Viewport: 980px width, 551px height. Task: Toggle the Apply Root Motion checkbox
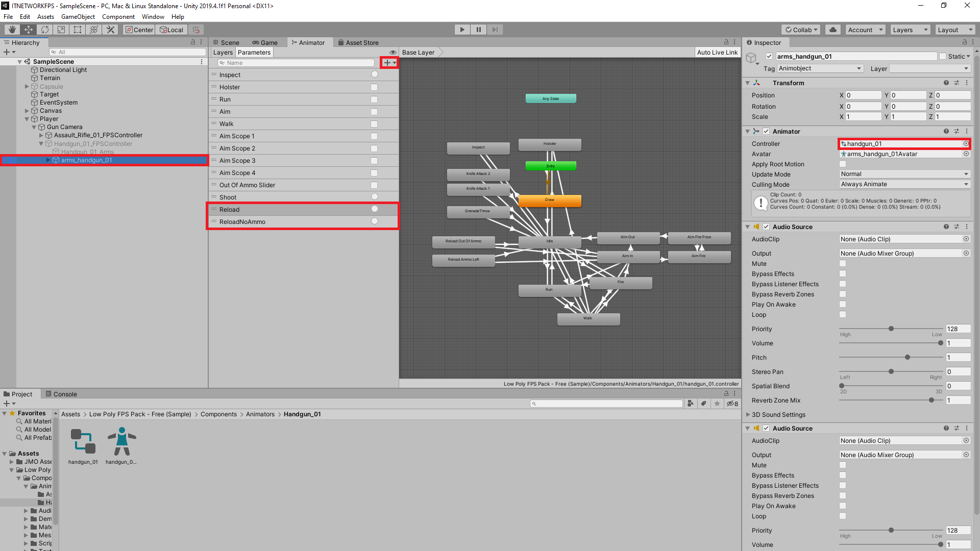843,164
